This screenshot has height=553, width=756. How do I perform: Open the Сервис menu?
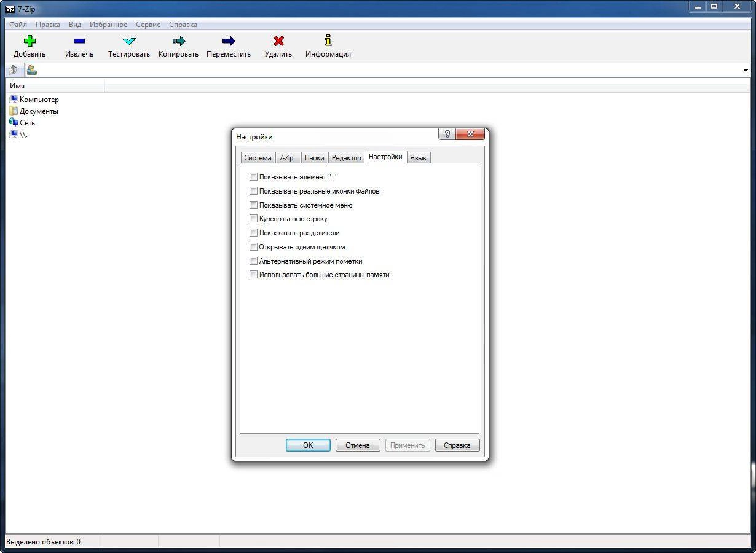[148, 25]
